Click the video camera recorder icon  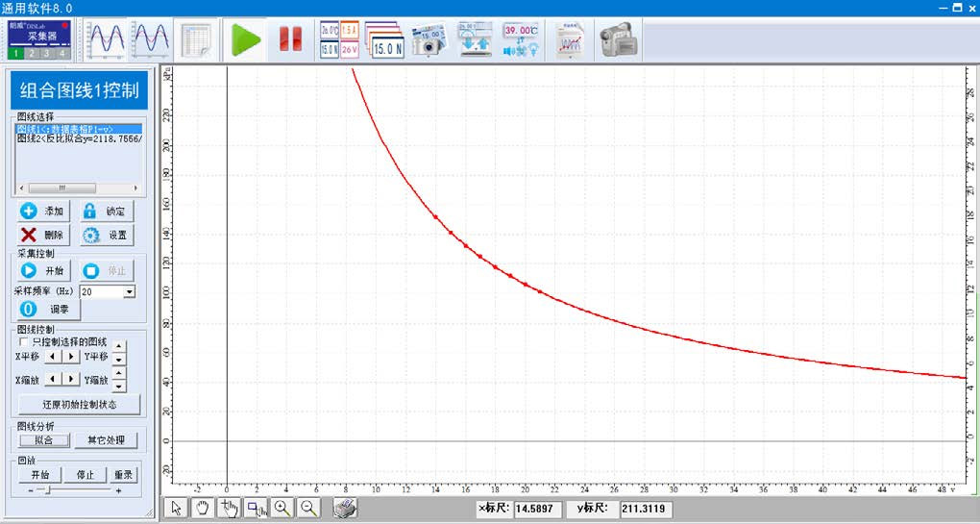tap(619, 39)
